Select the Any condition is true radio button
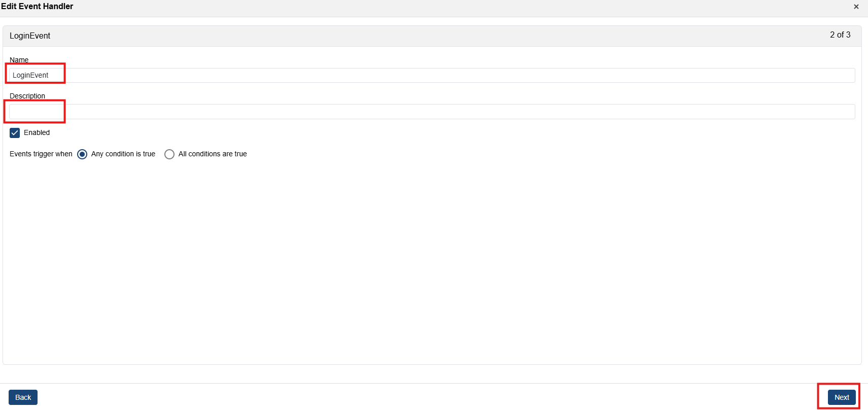Screen dimensions: 868x410 pos(82,154)
